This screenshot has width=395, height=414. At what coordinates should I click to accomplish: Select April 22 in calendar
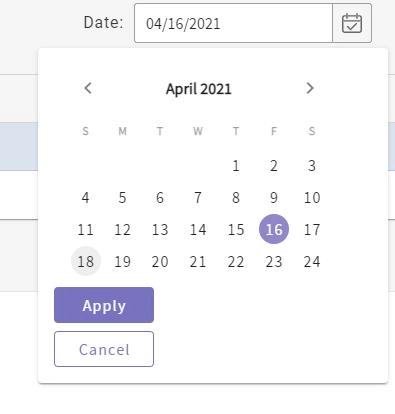point(236,262)
